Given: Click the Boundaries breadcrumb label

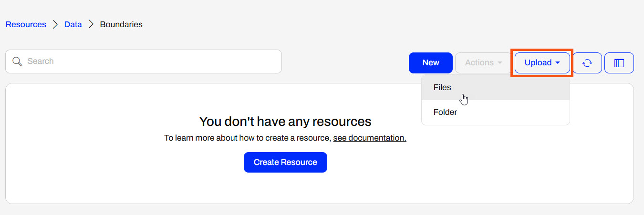Looking at the screenshot, I should tap(121, 24).
